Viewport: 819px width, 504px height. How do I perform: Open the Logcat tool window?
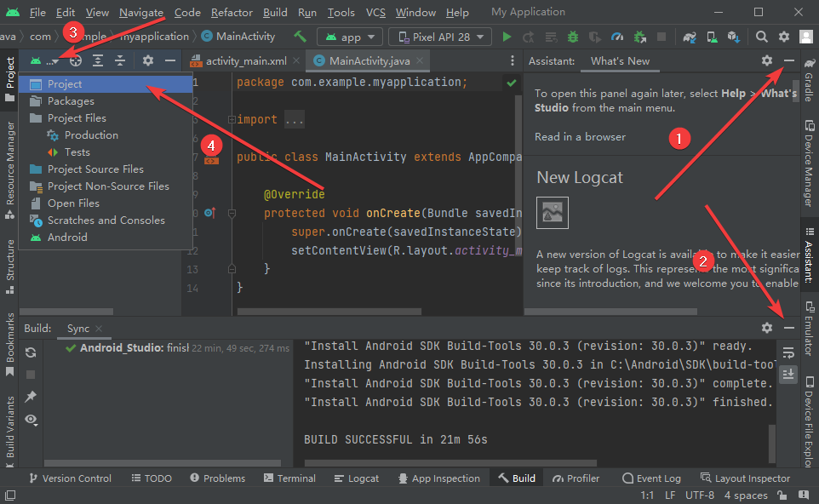[x=357, y=478]
